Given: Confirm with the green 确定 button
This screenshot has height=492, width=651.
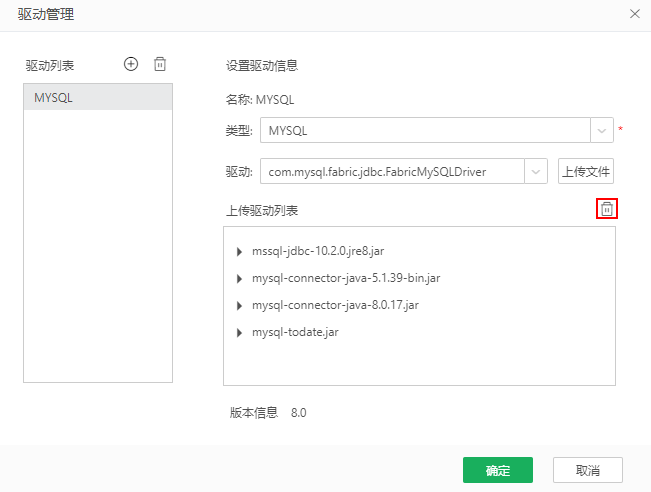Looking at the screenshot, I should click(x=497, y=470).
